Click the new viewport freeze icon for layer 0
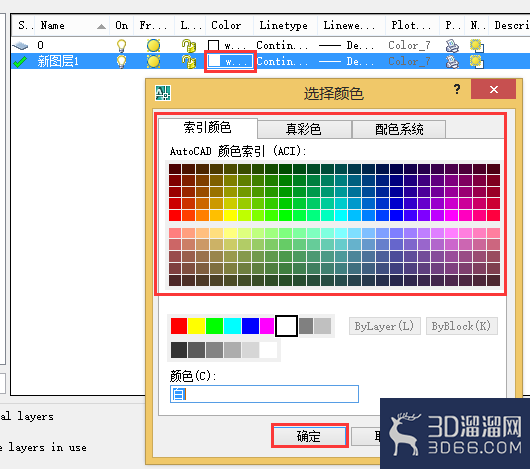The image size is (530, 469). [477, 45]
